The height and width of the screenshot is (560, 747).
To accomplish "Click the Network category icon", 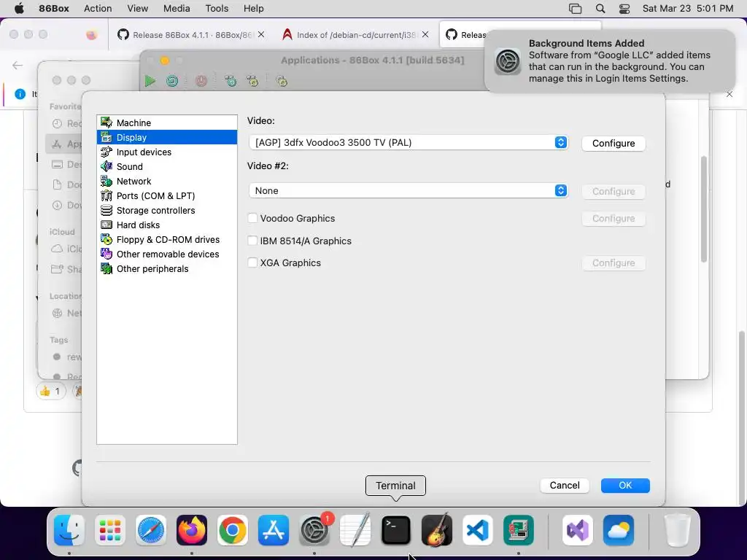I will (x=107, y=181).
